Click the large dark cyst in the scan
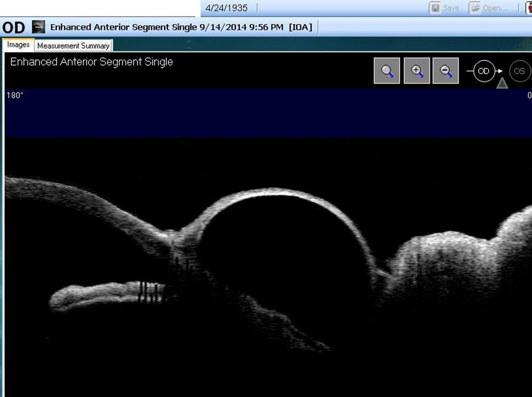This screenshot has width=532, height=397. click(283, 251)
